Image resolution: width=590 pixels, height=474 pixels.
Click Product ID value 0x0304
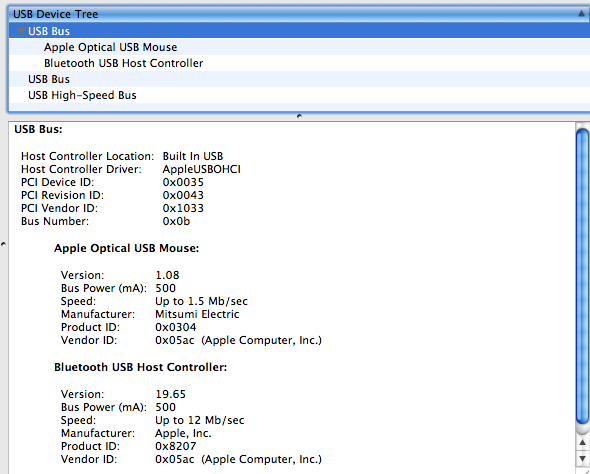[x=176, y=327]
